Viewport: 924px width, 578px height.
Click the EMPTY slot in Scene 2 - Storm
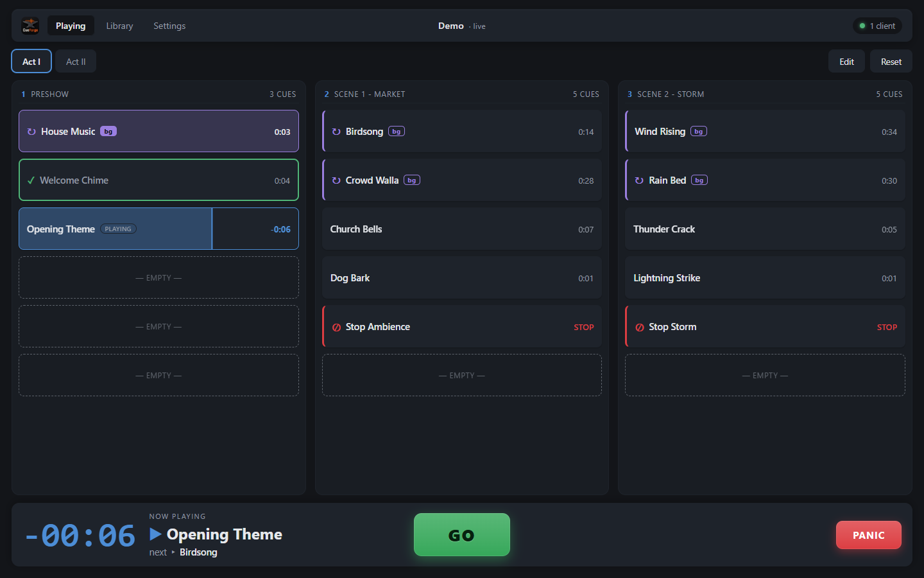point(765,376)
